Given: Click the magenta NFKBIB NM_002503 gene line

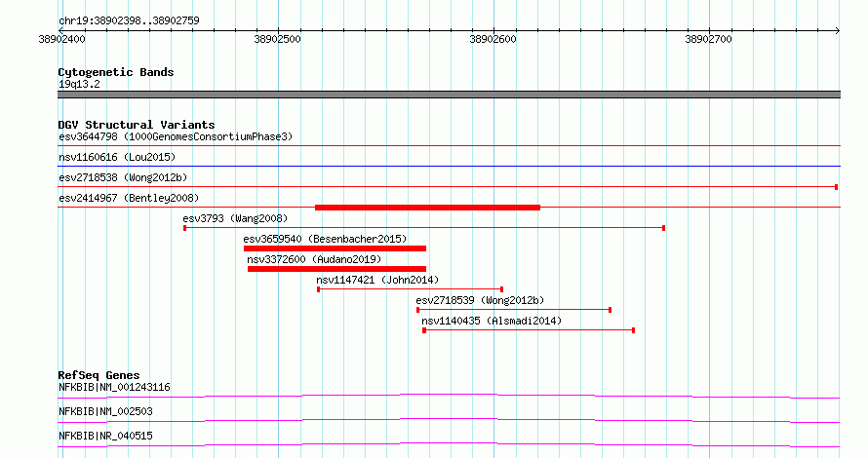Looking at the screenshot, I should (x=449, y=420).
